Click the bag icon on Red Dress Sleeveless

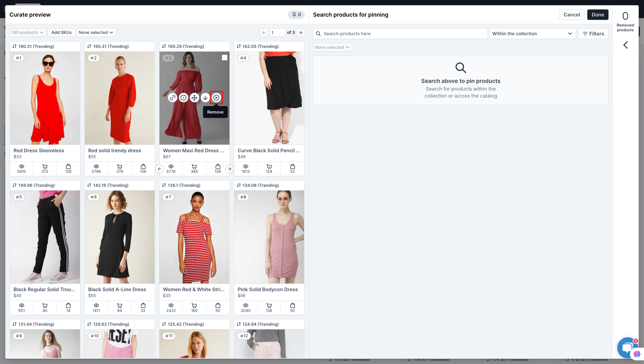pyautogui.click(x=68, y=166)
